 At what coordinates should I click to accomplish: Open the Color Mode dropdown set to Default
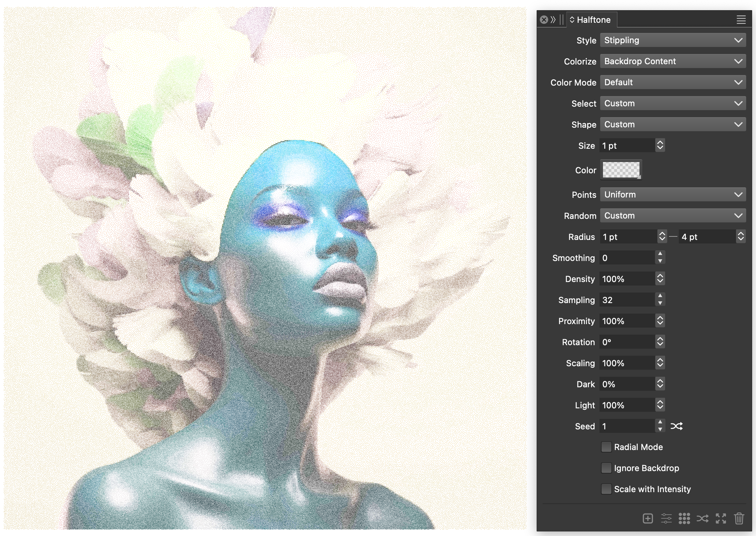[x=672, y=82]
